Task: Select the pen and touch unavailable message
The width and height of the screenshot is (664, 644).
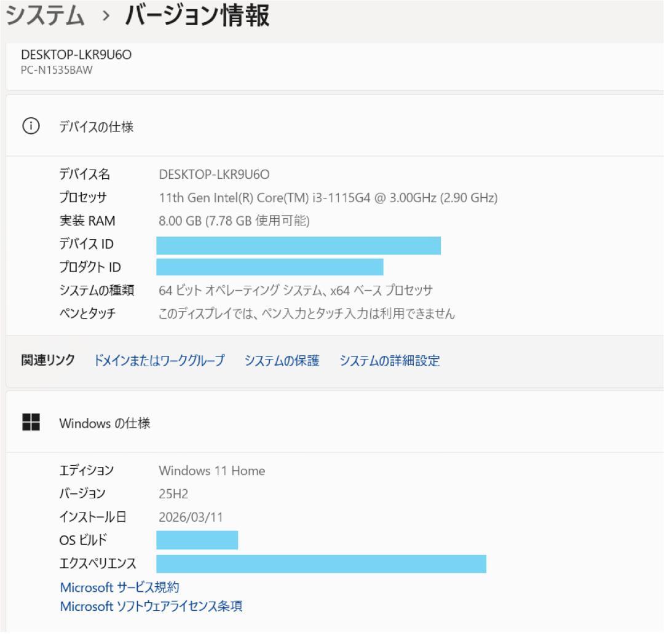Action: pos(307,313)
